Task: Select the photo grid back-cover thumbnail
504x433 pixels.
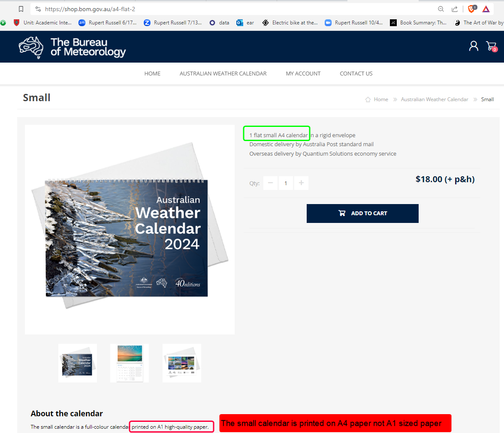Action: tap(182, 363)
